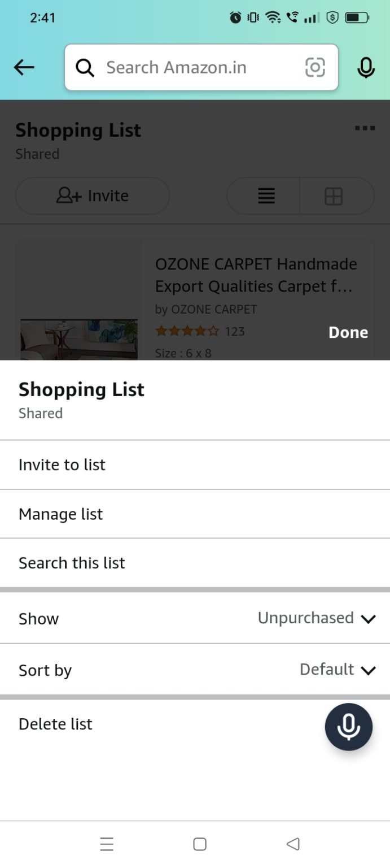Collapse the Show filter chevron
This screenshot has width=390, height=868.
369,618
